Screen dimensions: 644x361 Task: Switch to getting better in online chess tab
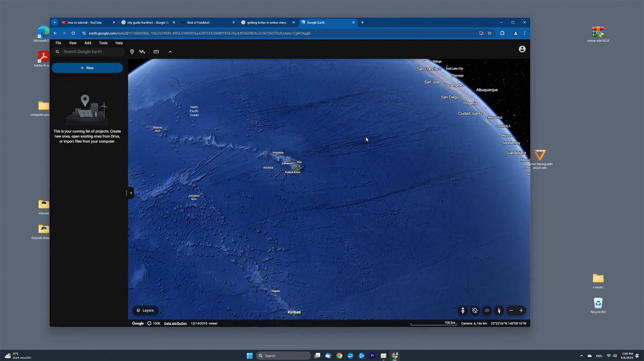[268, 23]
